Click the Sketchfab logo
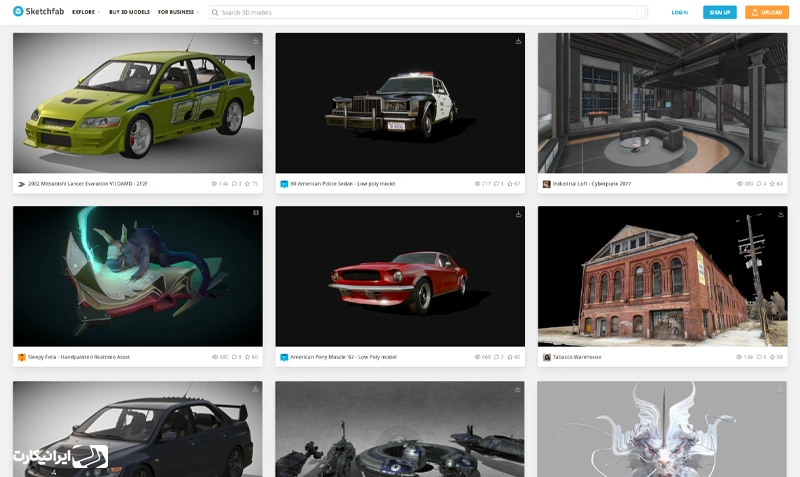This screenshot has width=800, height=477. [38, 11]
